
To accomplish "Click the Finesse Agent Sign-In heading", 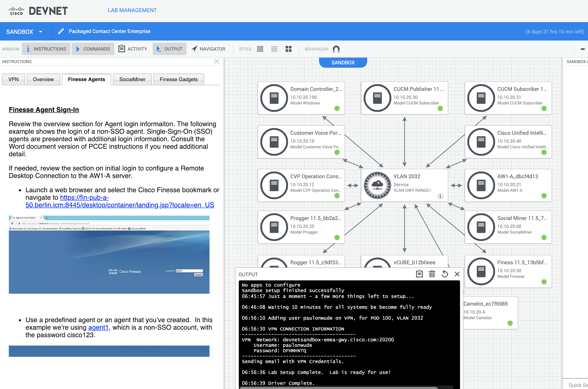I will coord(44,110).
